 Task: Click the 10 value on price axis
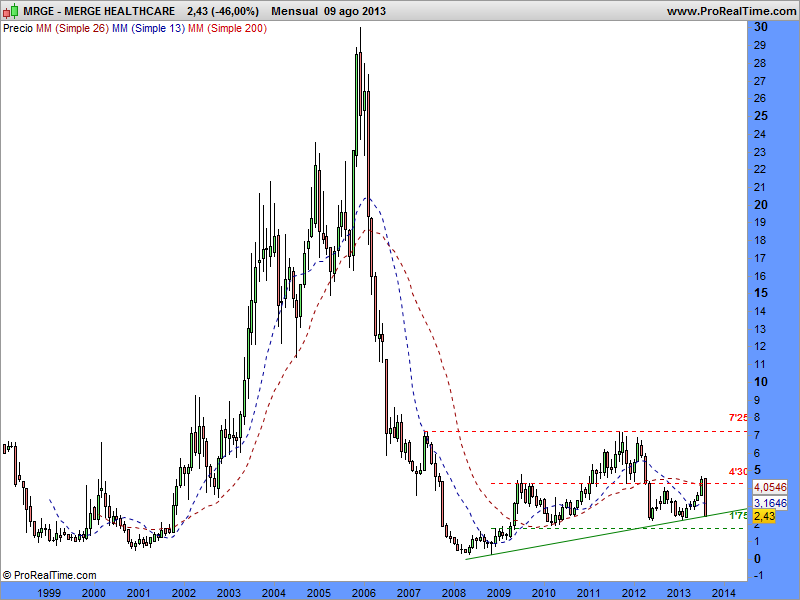tap(760, 382)
